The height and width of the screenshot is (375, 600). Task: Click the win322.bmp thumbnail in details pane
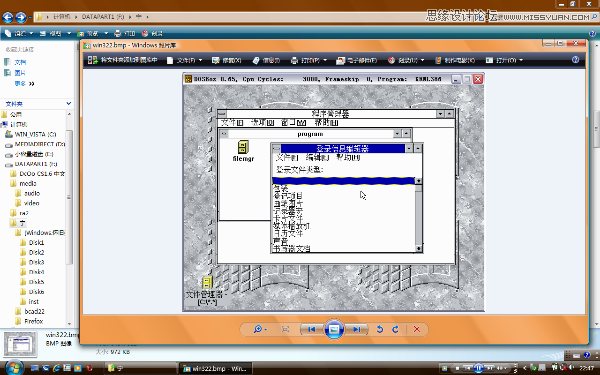coord(20,344)
